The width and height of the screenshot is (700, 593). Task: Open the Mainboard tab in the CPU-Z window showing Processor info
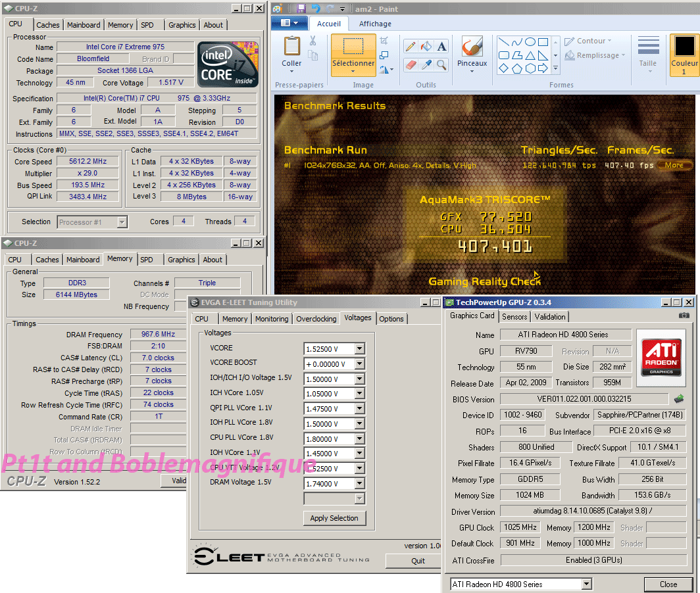click(84, 25)
